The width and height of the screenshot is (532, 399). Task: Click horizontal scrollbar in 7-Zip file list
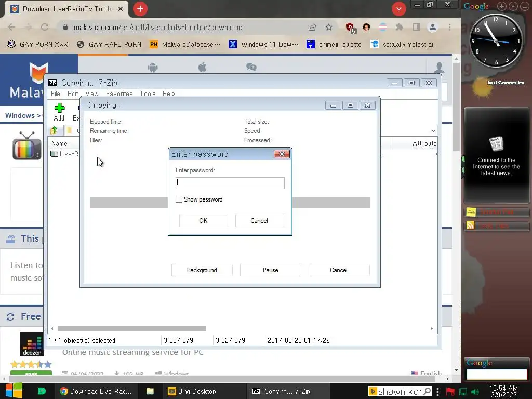click(x=131, y=328)
